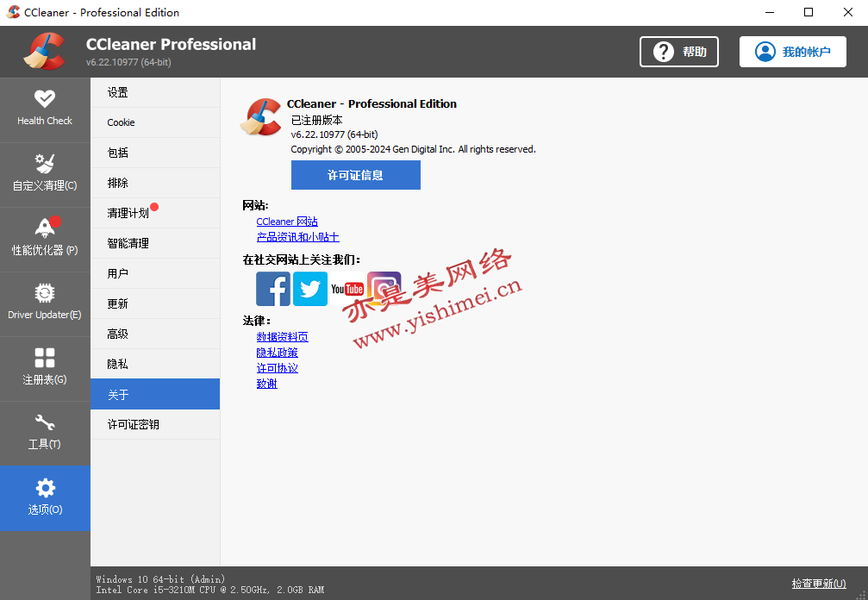
Task: Open the Acknowledgements (致谢) link
Action: [x=267, y=383]
